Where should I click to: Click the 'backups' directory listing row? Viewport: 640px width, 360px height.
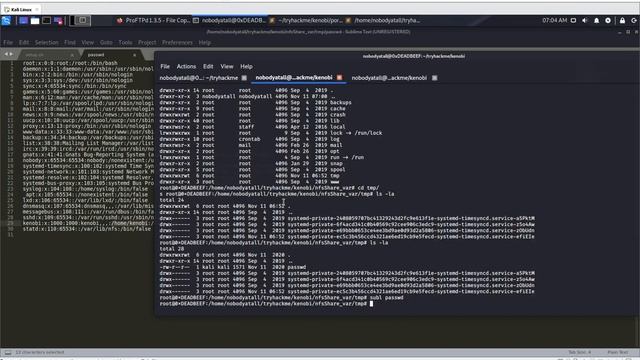256,103
